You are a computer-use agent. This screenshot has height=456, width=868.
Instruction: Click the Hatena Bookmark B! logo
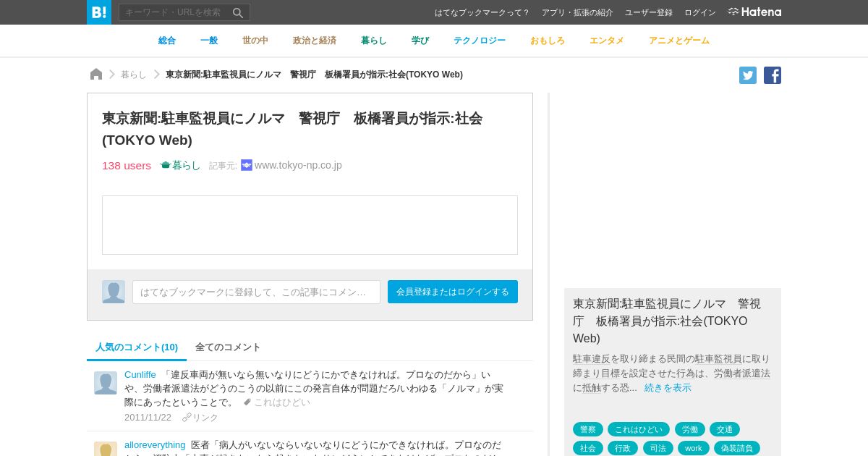99,12
